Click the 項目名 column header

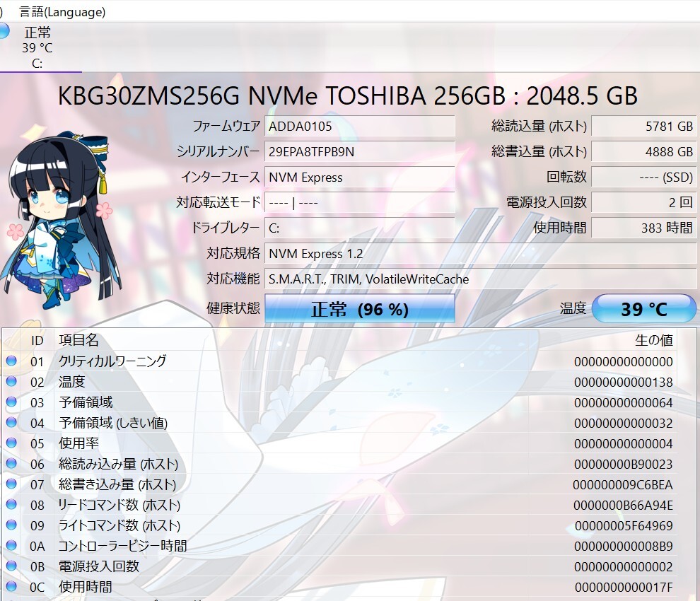78,340
